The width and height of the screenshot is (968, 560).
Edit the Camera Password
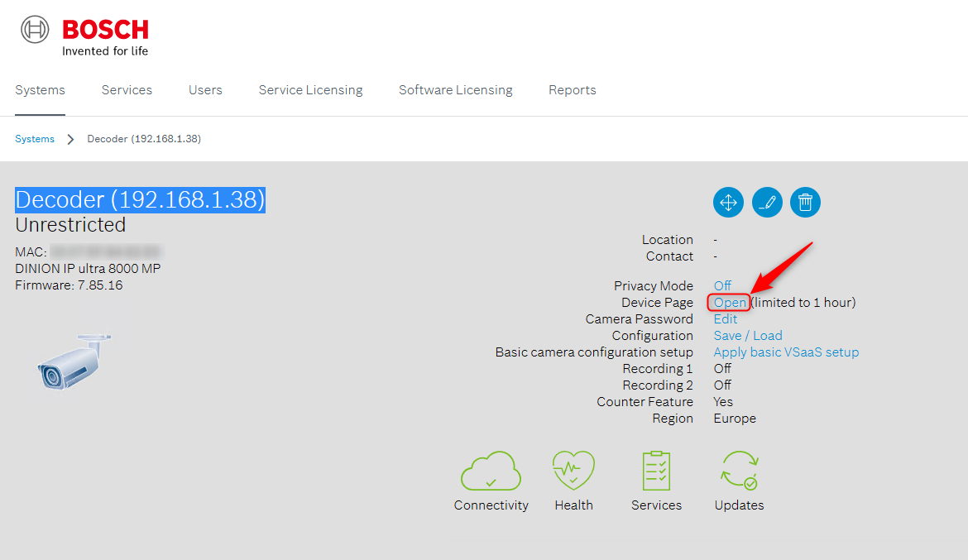click(726, 319)
